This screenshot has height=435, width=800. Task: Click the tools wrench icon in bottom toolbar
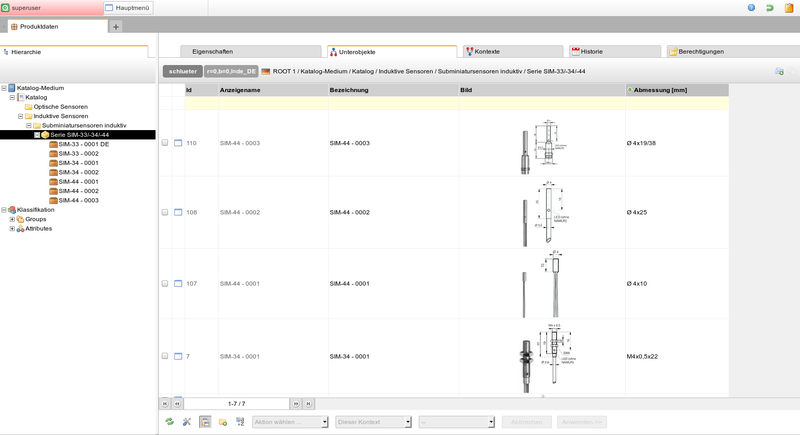point(187,422)
